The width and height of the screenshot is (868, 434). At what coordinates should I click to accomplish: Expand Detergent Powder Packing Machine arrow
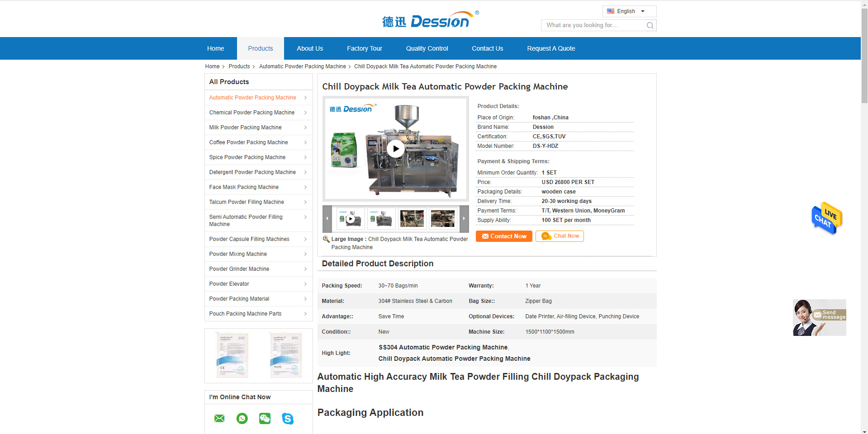point(305,172)
